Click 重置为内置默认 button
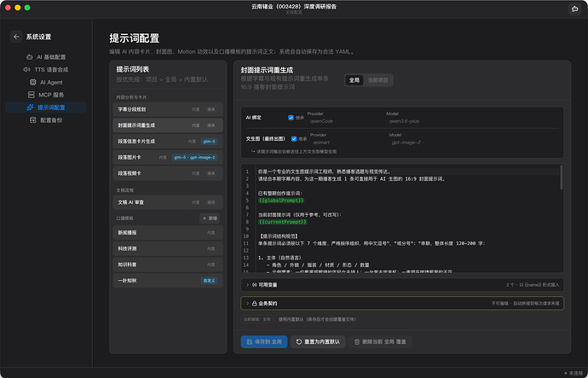Image resolution: width=588 pixels, height=378 pixels. pos(318,342)
